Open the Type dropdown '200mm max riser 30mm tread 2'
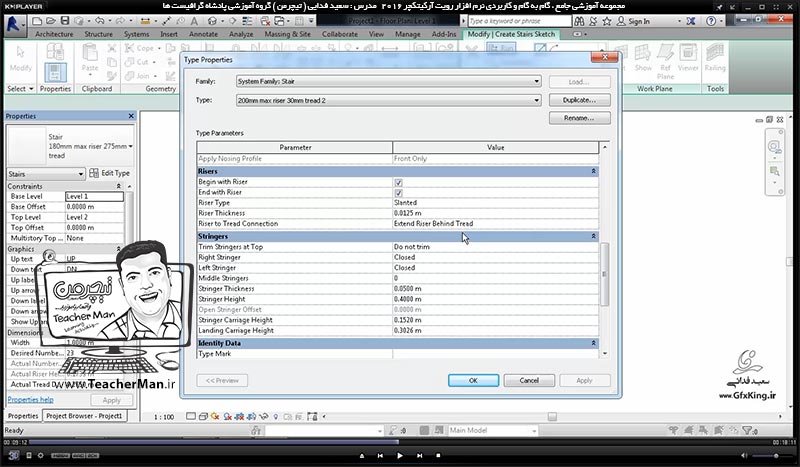 pyautogui.click(x=388, y=100)
